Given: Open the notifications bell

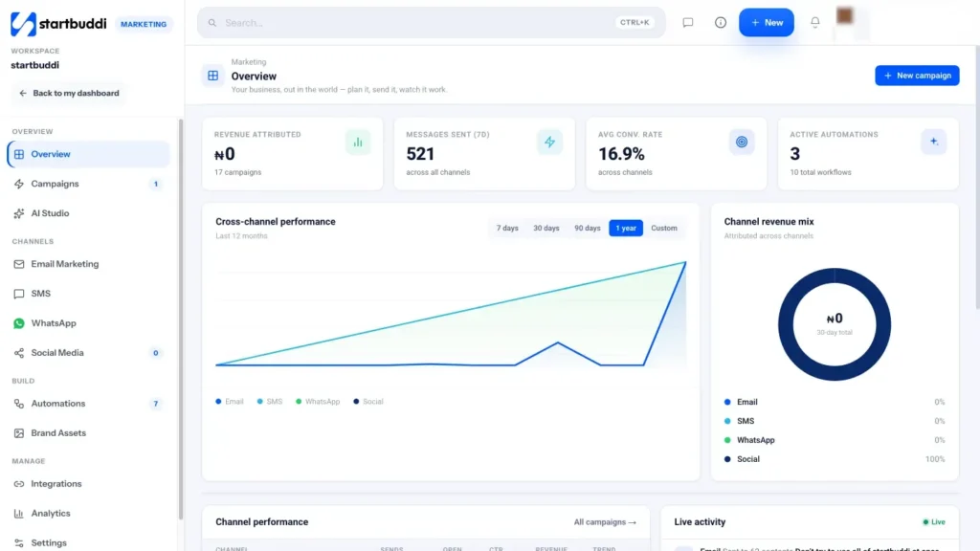Looking at the screenshot, I should [815, 23].
